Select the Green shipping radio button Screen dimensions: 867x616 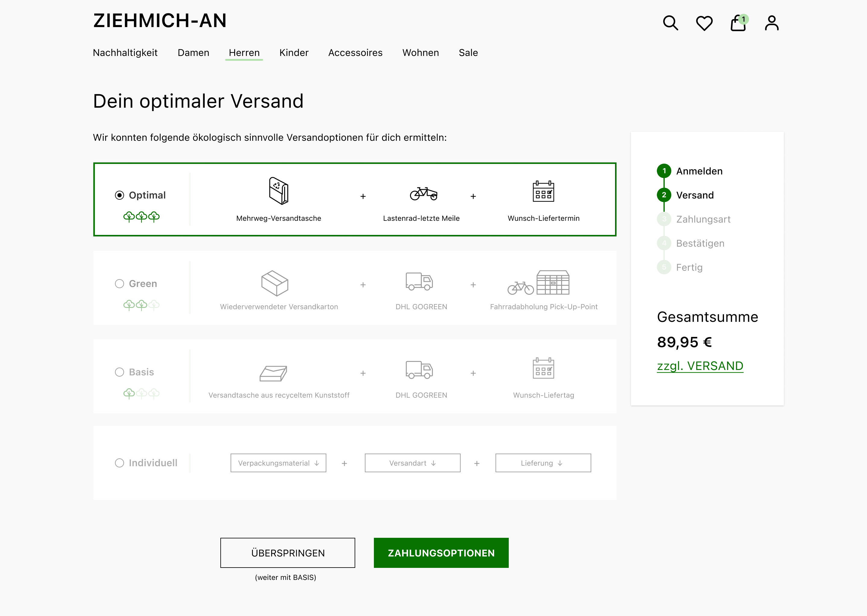(120, 284)
